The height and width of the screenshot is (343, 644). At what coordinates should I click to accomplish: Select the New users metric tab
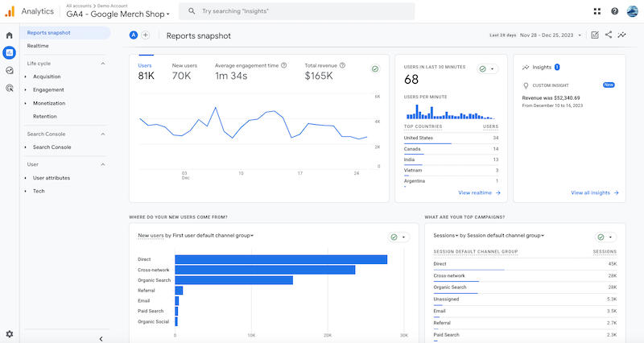tap(185, 71)
